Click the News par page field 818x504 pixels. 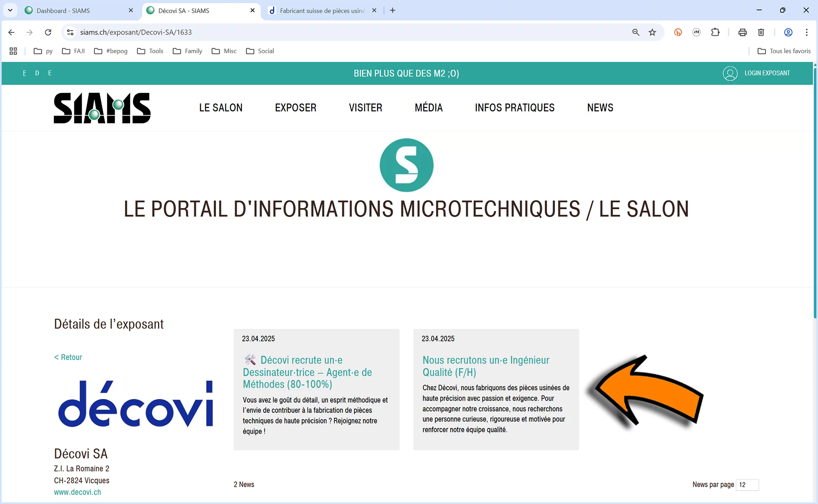coord(747,485)
